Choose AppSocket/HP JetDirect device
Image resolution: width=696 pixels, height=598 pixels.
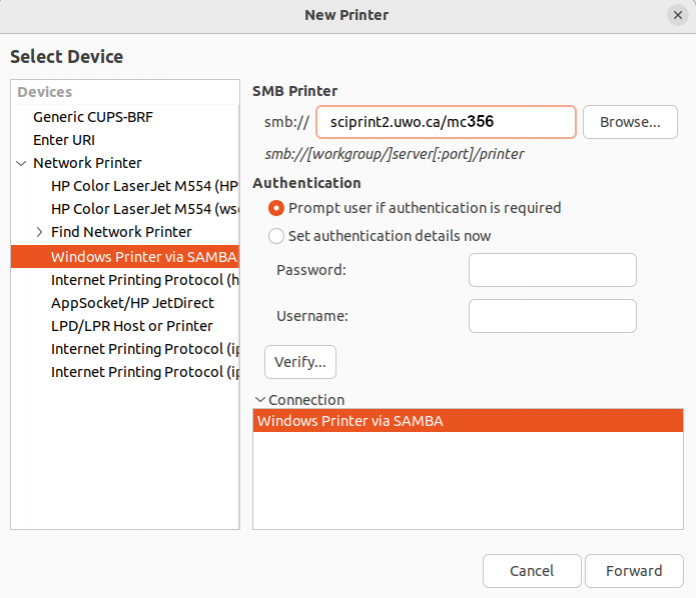pos(132,302)
